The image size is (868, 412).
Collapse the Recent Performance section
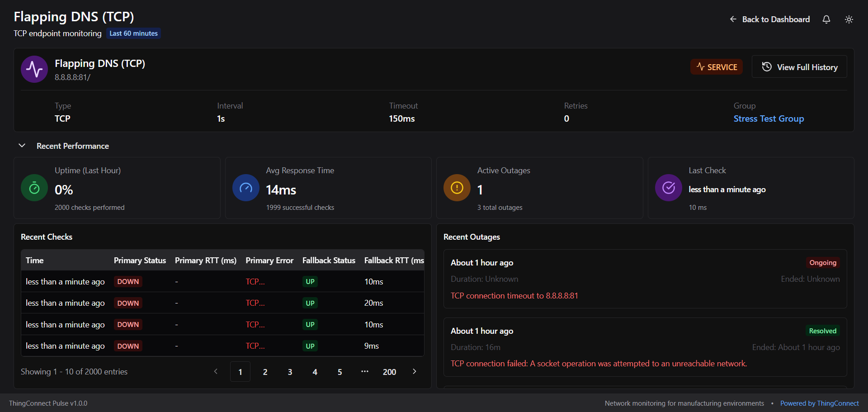(22, 146)
